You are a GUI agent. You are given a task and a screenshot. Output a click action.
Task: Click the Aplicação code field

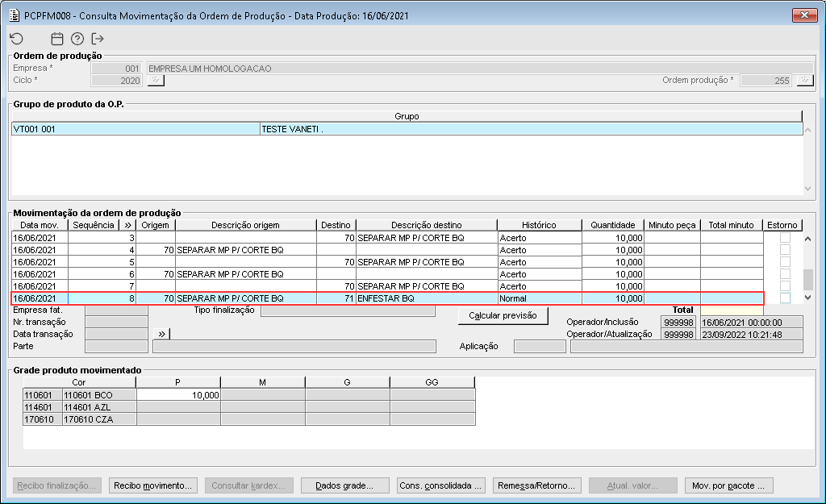540,346
